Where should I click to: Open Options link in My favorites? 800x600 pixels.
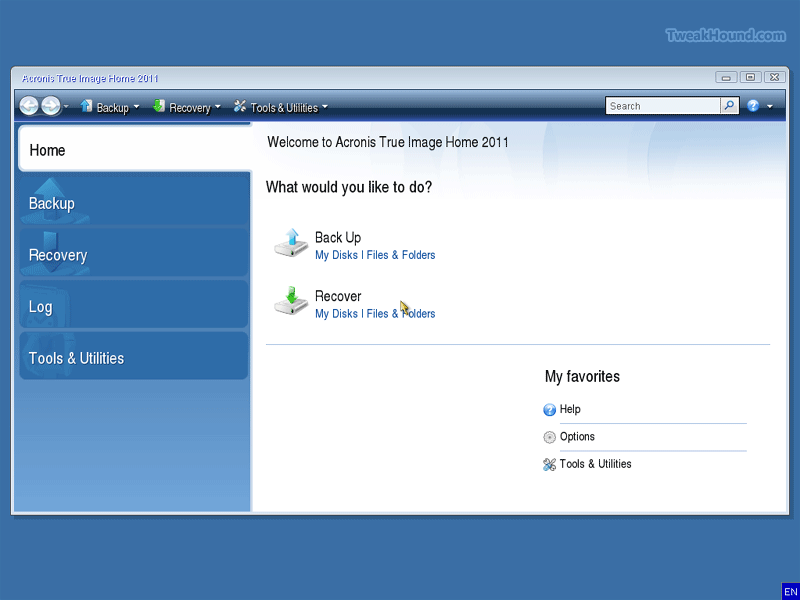tap(577, 437)
